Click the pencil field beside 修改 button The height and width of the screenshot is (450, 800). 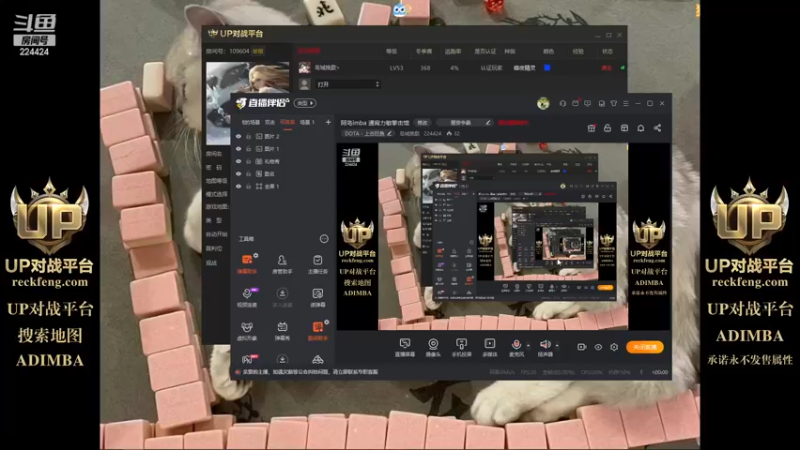(464, 122)
